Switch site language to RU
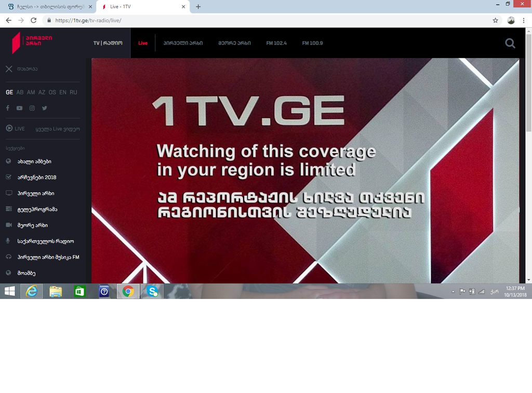 point(73,92)
